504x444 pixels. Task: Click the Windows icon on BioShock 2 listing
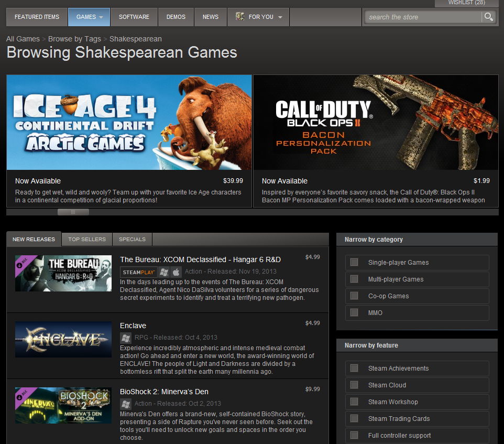(126, 404)
